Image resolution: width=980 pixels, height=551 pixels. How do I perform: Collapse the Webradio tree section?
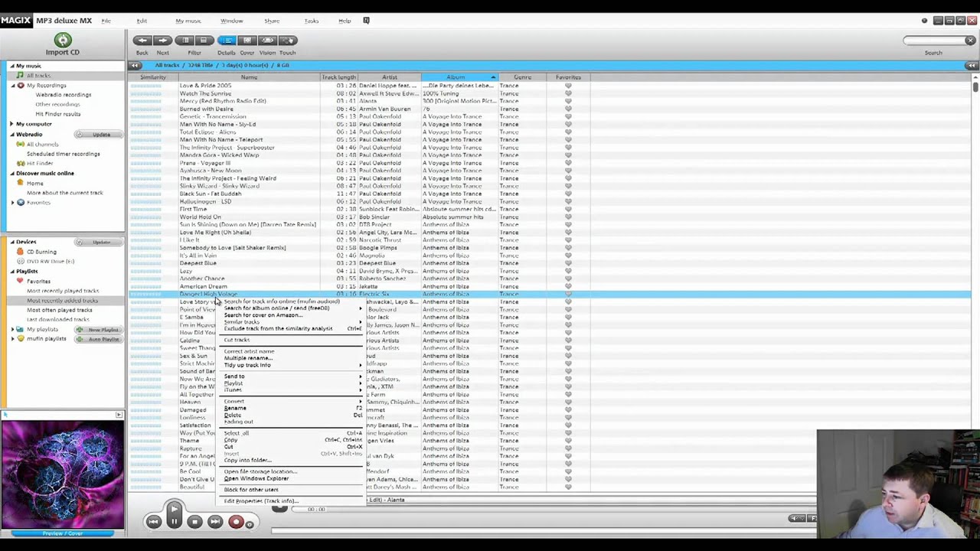[x=12, y=134]
